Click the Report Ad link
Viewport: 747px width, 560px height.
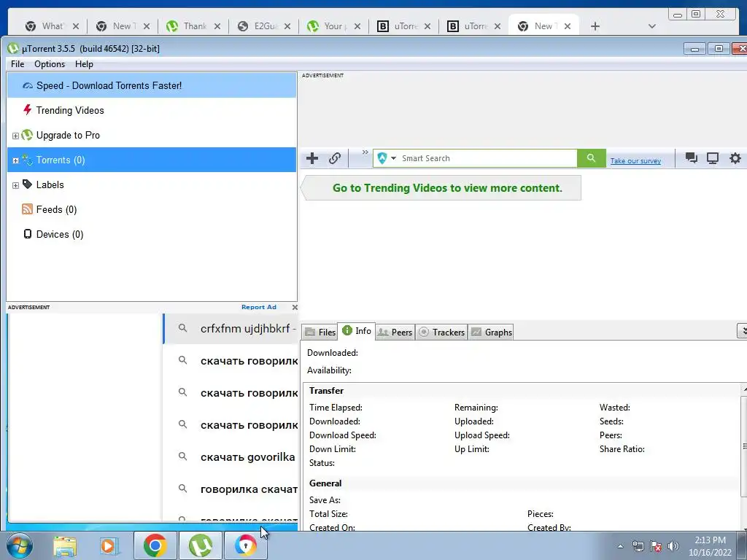tap(259, 307)
